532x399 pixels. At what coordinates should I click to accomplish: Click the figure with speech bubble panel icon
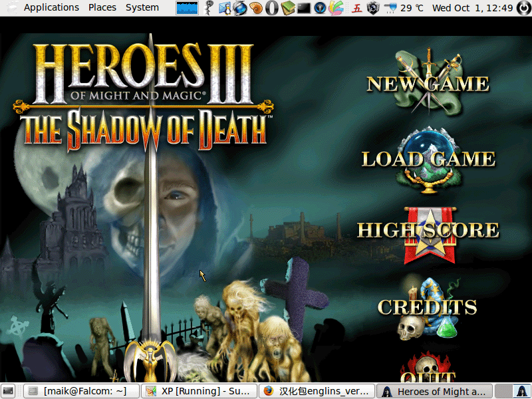click(x=209, y=8)
